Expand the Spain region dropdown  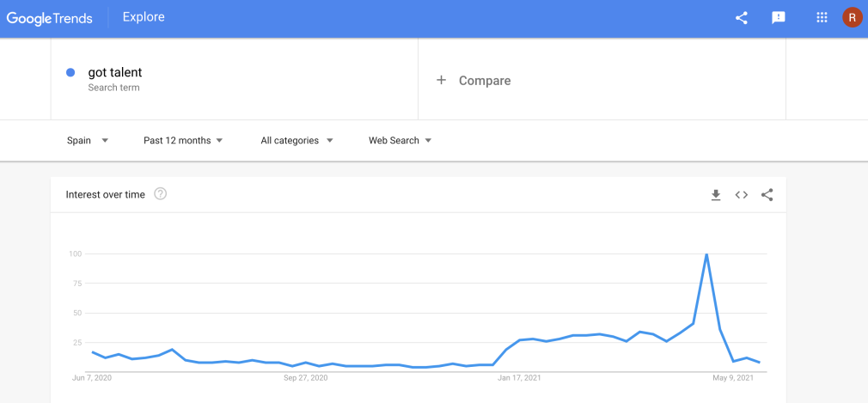(88, 141)
